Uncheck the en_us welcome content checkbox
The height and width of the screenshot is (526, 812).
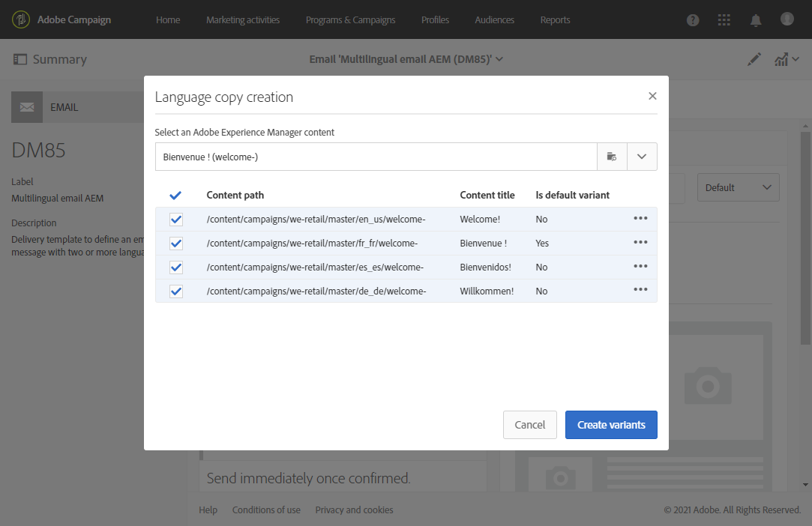click(176, 220)
